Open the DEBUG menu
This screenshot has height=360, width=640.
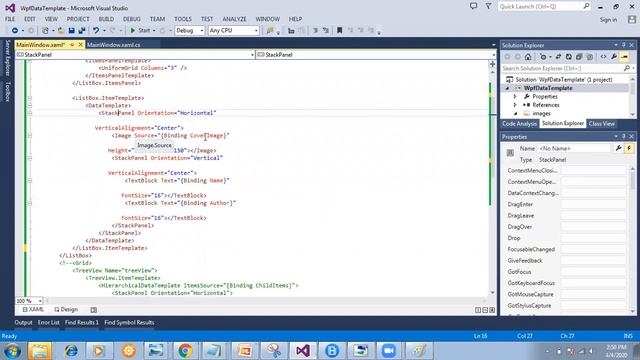(x=131, y=19)
